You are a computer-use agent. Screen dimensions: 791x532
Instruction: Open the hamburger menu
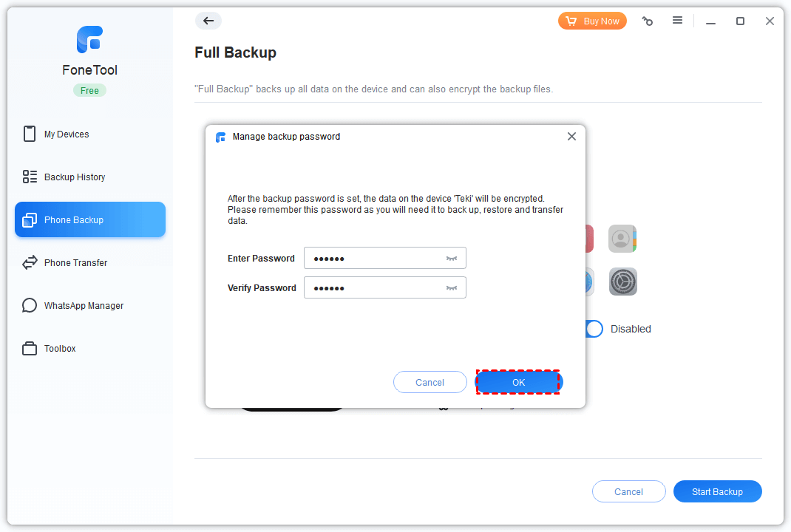[677, 21]
